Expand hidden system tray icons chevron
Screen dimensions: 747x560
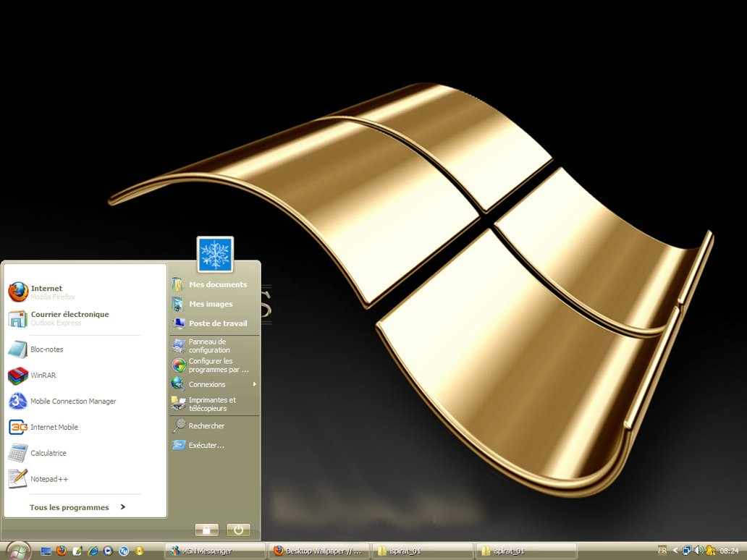tap(675, 551)
